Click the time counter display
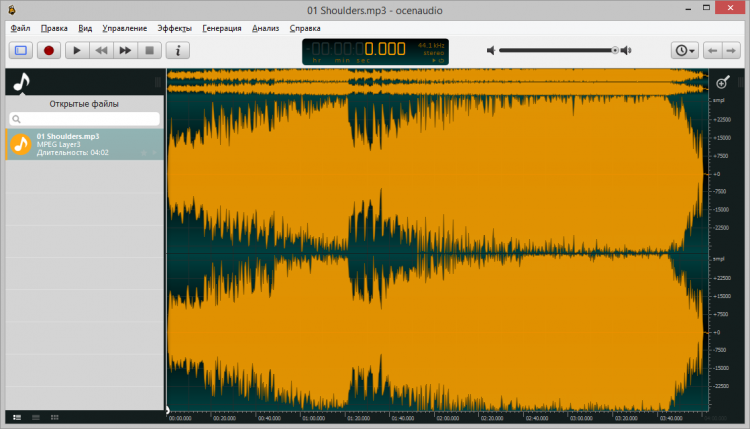 point(375,52)
